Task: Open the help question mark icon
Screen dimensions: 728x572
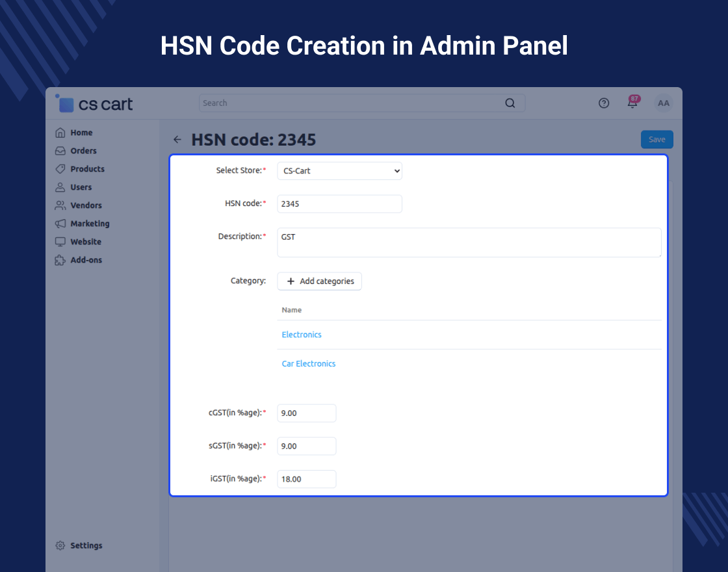Action: pyautogui.click(x=604, y=103)
